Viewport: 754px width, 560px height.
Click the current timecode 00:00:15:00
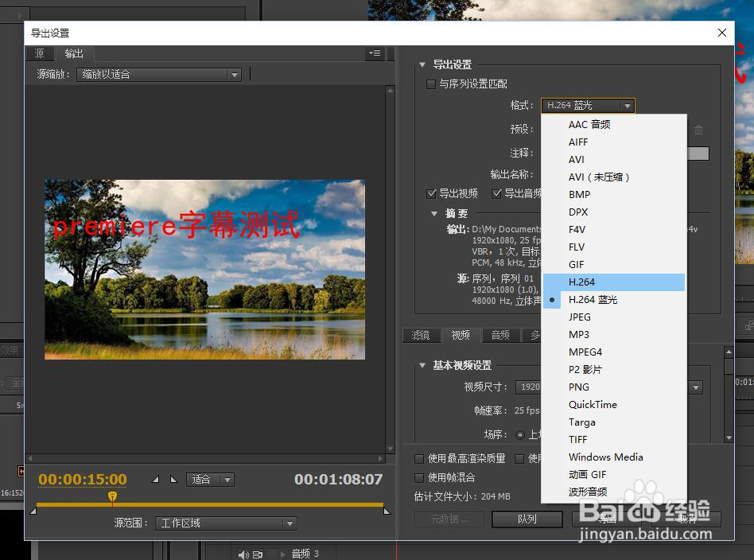(x=83, y=479)
